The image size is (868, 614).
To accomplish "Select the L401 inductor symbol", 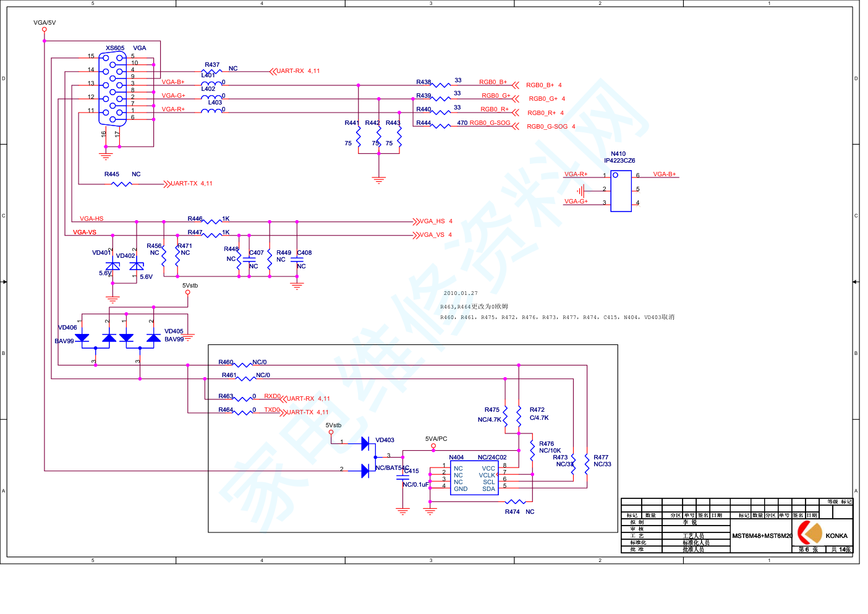I will 211,82.
